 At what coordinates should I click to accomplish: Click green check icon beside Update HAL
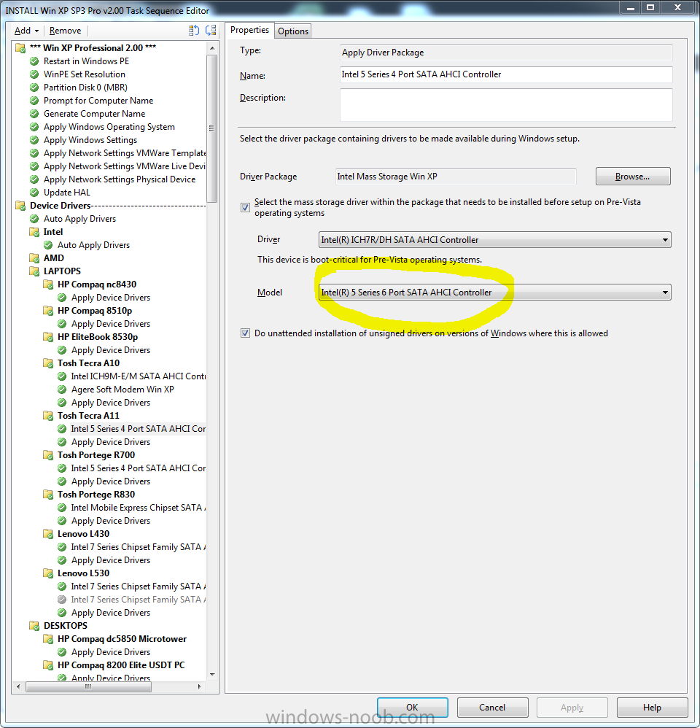pos(34,193)
